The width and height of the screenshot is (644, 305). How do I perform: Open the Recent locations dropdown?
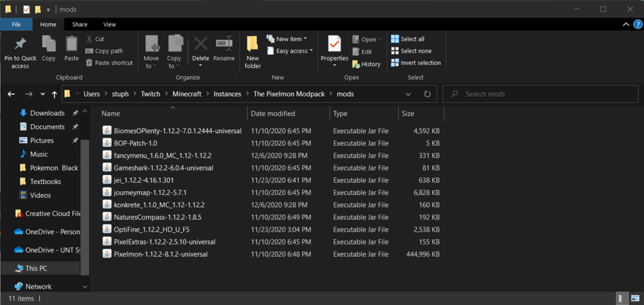[43, 94]
